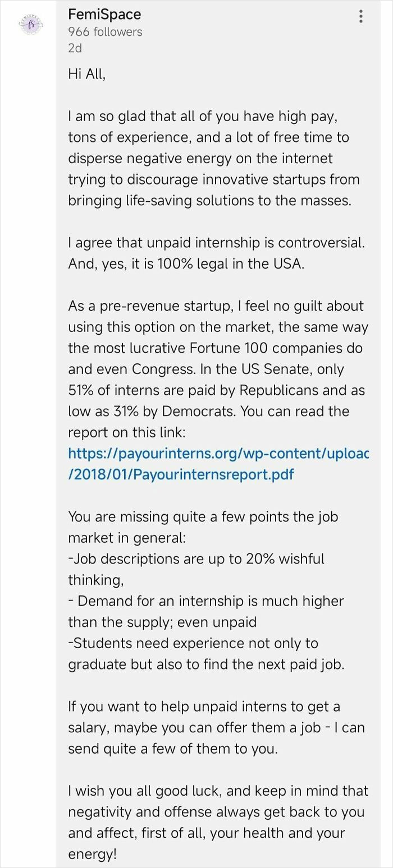Click the payourinterns.org hyperlink text
This screenshot has height=868, width=393.
click(x=218, y=453)
